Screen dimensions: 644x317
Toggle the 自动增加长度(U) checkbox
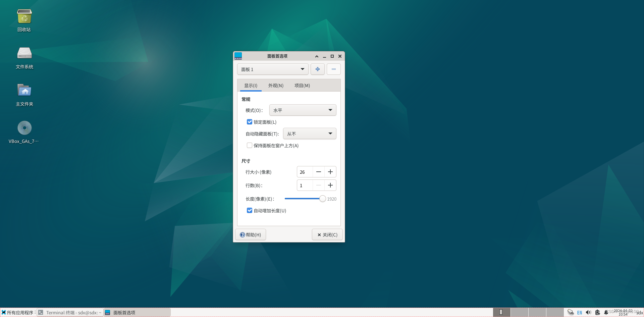[x=249, y=210]
